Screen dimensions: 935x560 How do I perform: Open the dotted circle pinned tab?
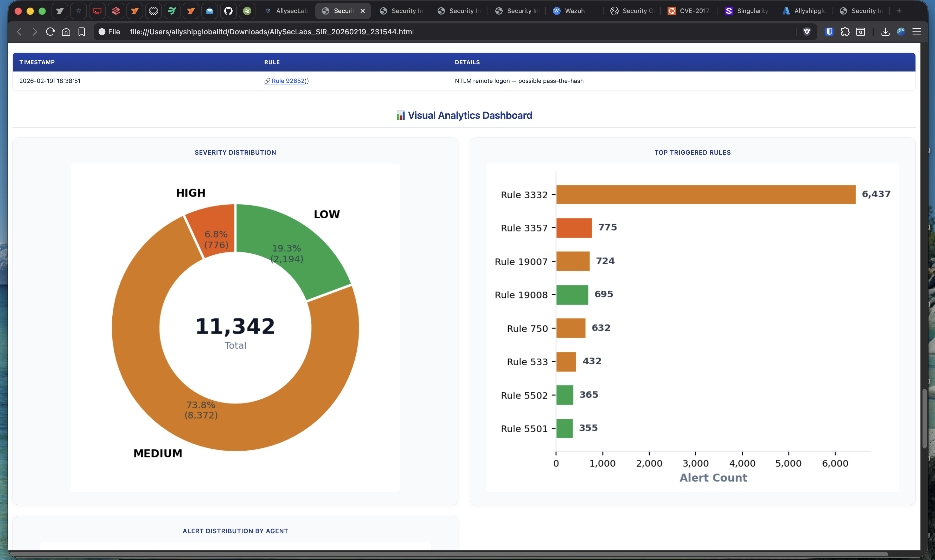153,11
